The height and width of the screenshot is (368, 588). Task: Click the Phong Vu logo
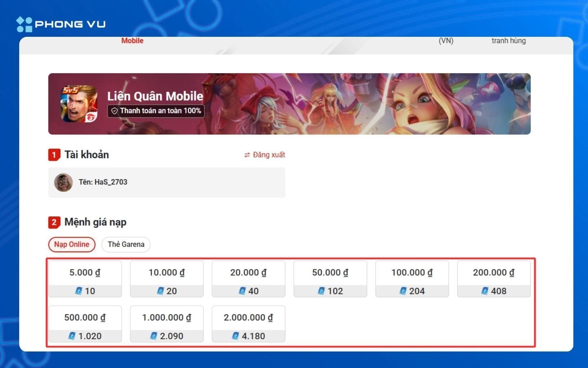coord(61,24)
